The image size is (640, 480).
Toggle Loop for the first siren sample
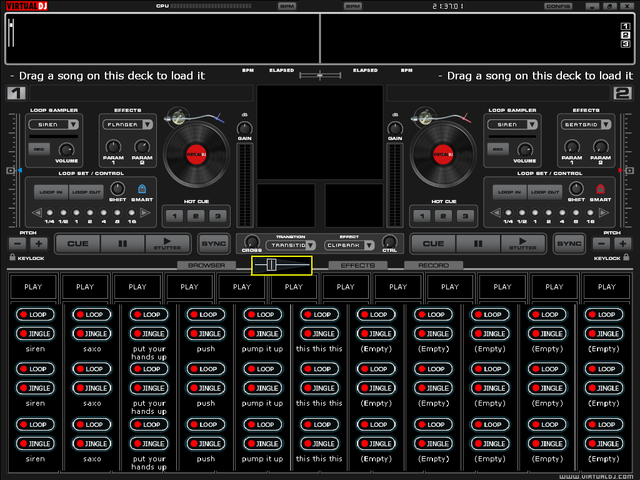point(34,314)
